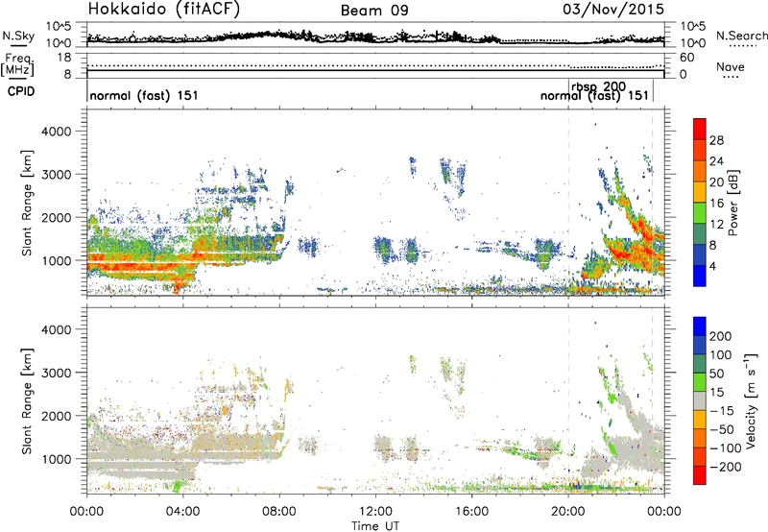Click the 'Time UT' axis title

(375, 526)
